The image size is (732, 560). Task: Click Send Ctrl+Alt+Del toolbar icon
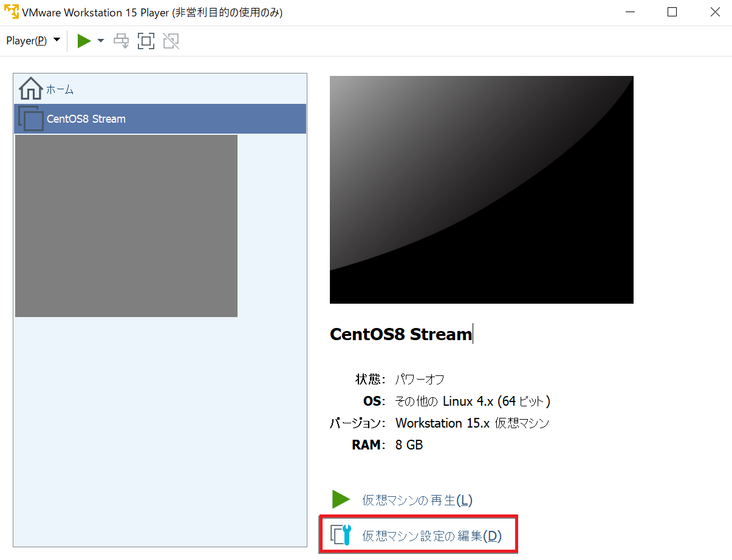coord(121,41)
